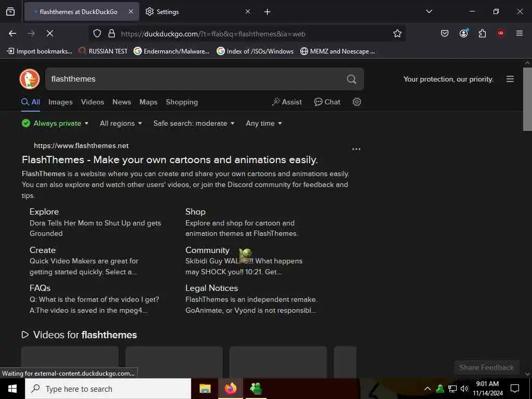Open Legal Notices sitelink

[212, 288]
